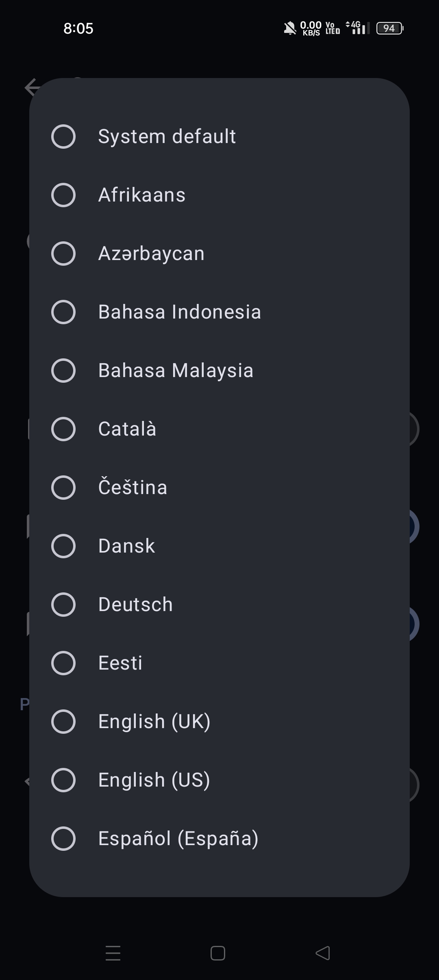Choose English (UK) language

click(x=63, y=722)
